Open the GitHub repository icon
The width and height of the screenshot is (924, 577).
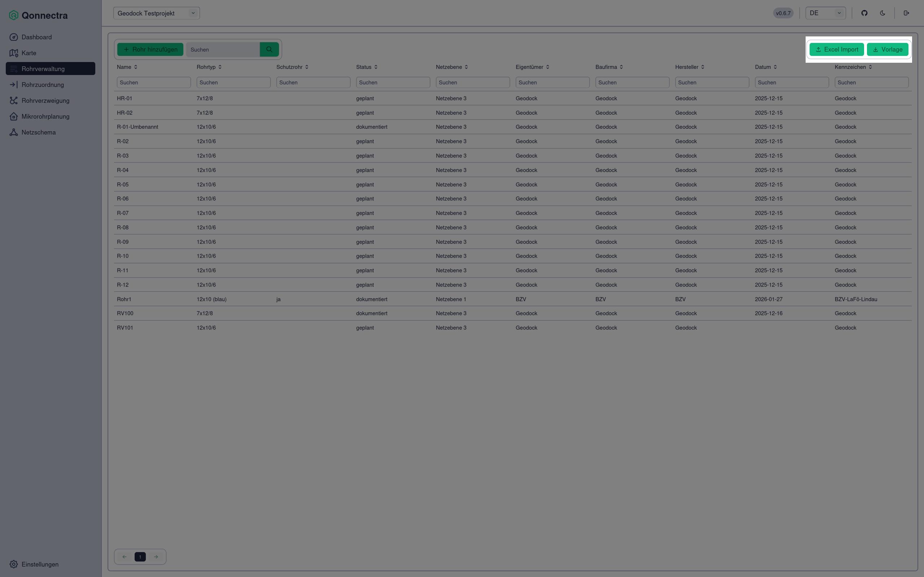point(864,13)
